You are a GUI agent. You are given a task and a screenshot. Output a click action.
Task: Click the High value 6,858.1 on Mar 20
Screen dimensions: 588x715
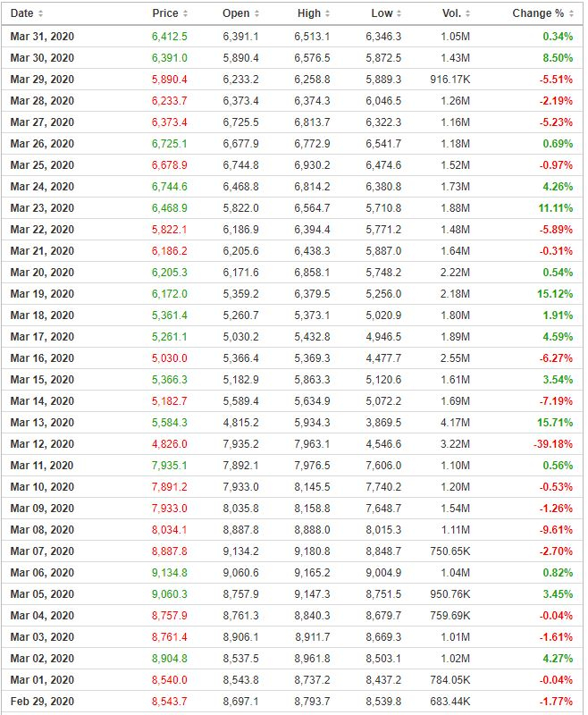point(312,273)
